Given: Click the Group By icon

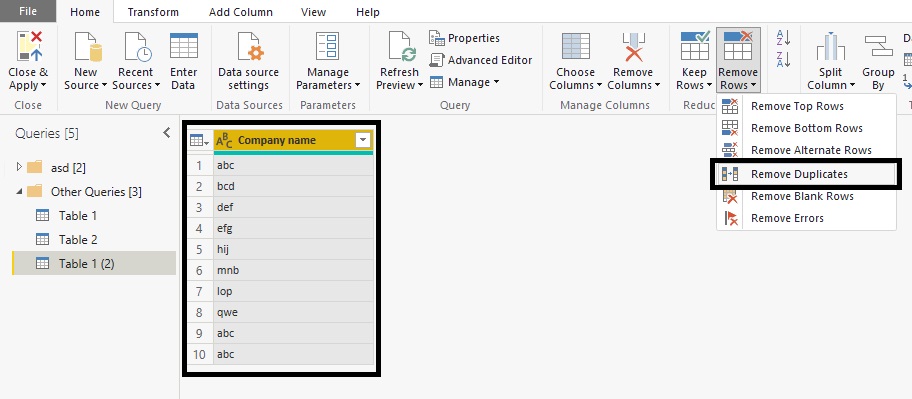Looking at the screenshot, I should (878, 45).
